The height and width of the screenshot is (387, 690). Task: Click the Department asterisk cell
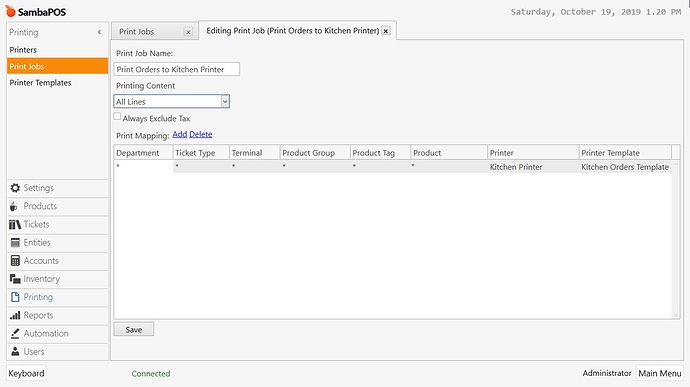tap(143, 166)
